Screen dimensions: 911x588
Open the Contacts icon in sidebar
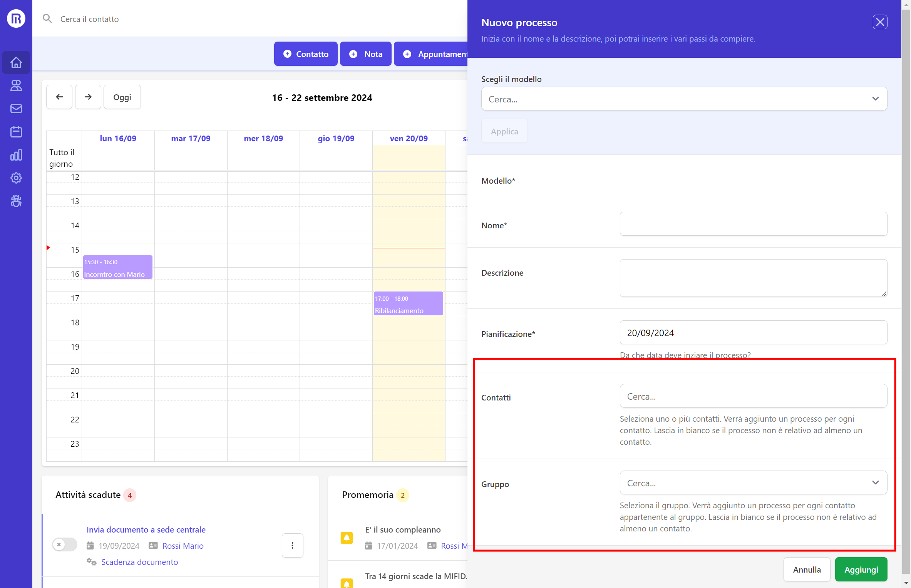(x=16, y=85)
